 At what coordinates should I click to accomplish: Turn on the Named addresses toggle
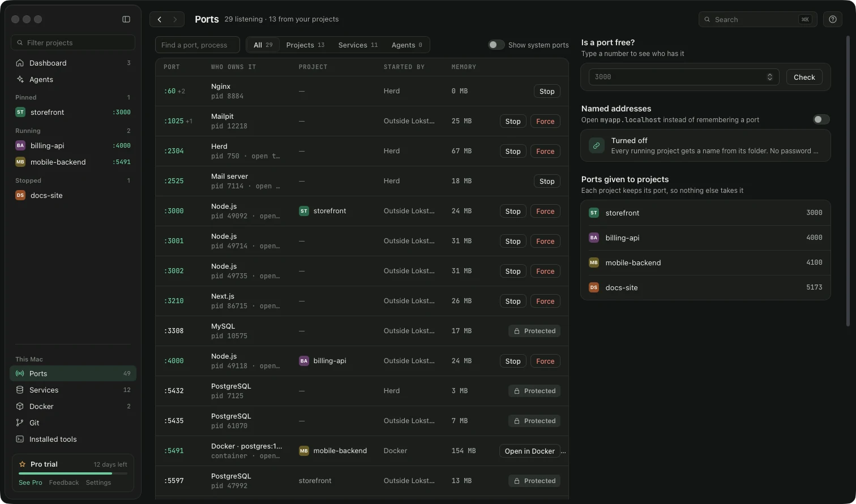[821, 119]
